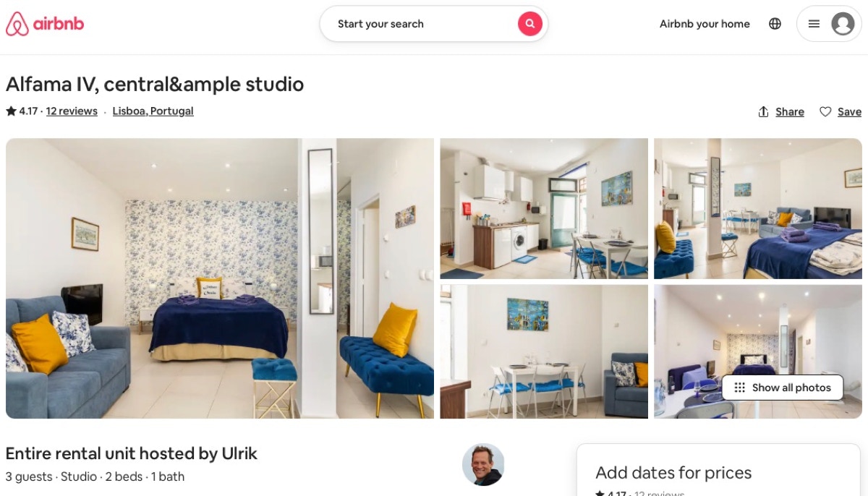Open the hamburger menu icon
Image resolution: width=868 pixels, height=496 pixels.
tap(814, 24)
